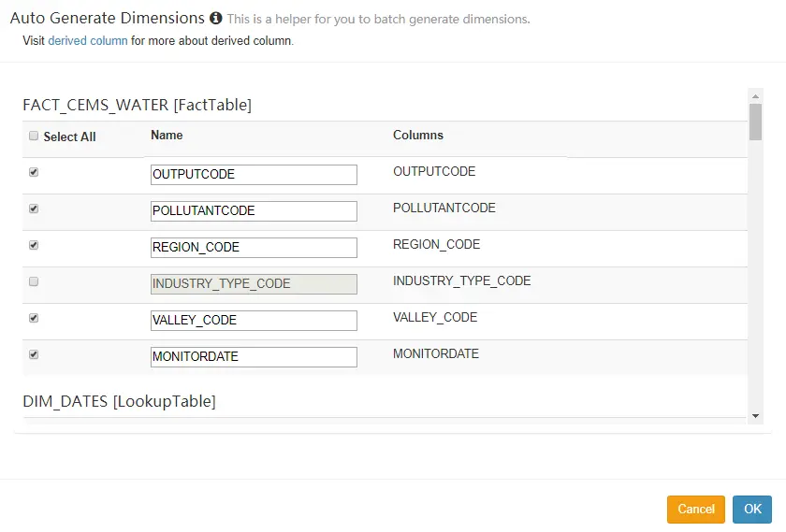The height and width of the screenshot is (532, 786).
Task: Click the OUTPUTCODE name input field
Action: (254, 175)
